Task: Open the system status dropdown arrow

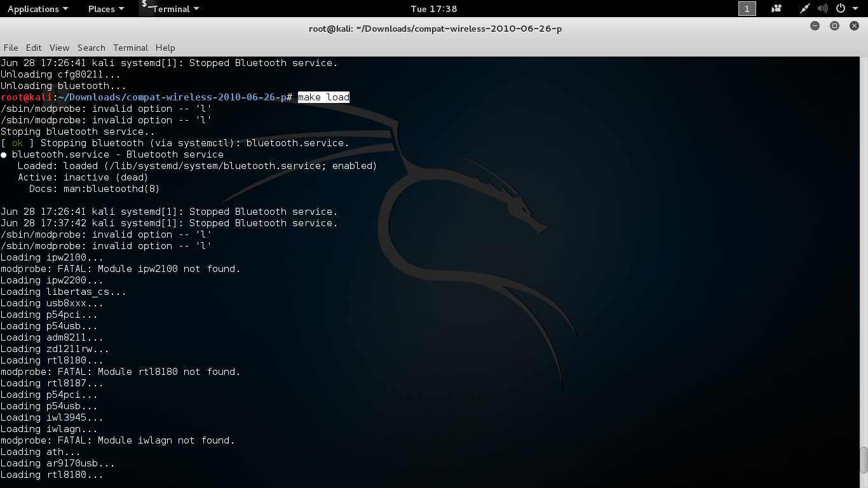Action: coord(854,9)
